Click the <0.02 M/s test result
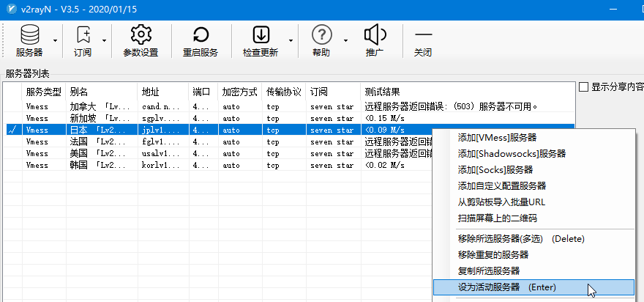Screen dimensions: 644x302 click(x=384, y=166)
